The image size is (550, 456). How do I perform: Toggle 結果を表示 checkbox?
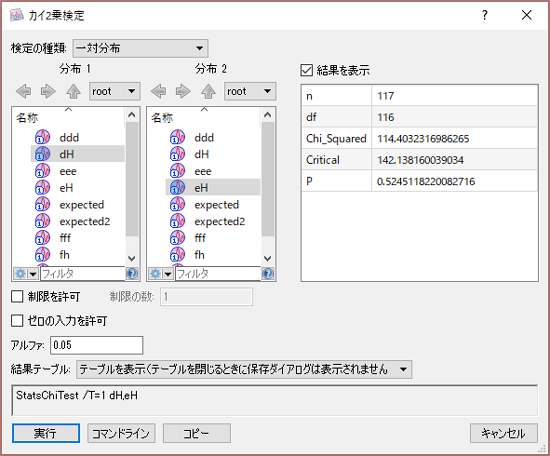[307, 70]
